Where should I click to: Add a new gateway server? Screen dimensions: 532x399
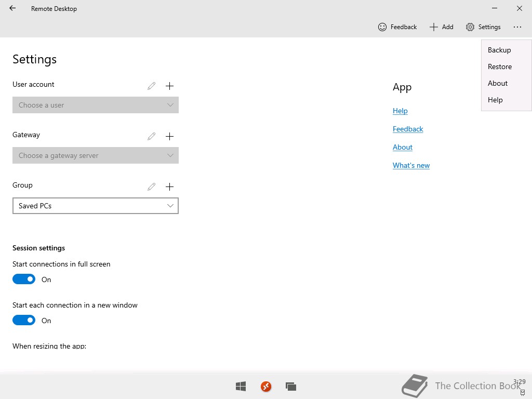(x=169, y=137)
